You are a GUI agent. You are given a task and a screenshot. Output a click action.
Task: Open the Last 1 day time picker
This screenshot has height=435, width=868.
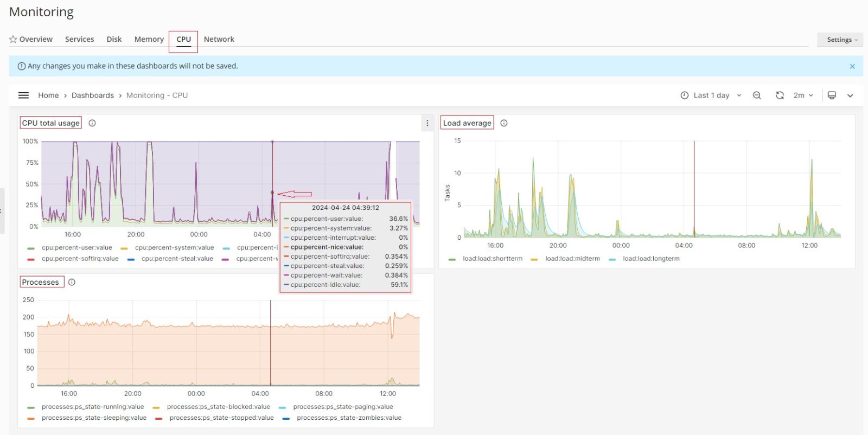point(711,95)
